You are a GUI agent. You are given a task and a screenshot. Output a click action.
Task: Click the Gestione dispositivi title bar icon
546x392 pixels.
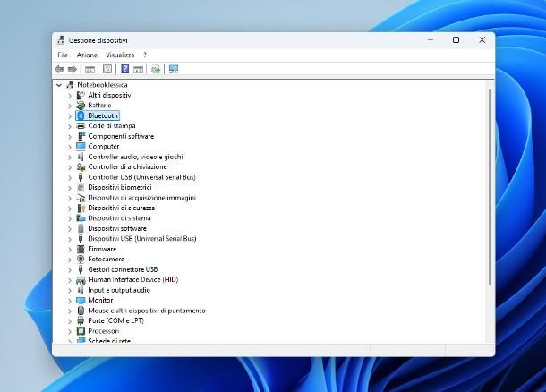(x=61, y=40)
